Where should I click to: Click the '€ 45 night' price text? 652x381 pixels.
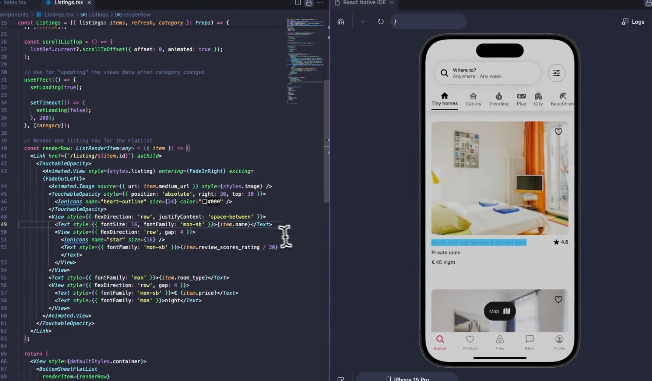[x=443, y=262]
